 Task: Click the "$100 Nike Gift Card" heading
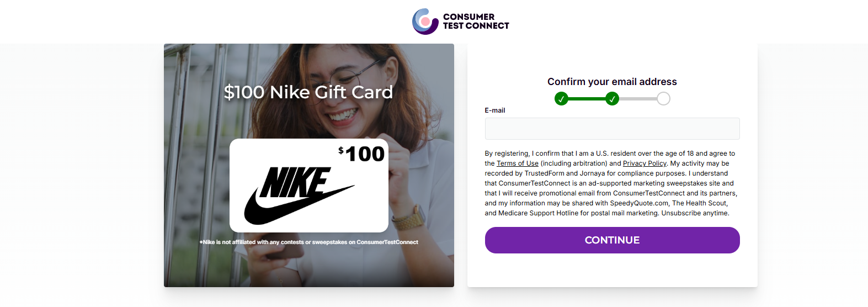pyautogui.click(x=308, y=92)
